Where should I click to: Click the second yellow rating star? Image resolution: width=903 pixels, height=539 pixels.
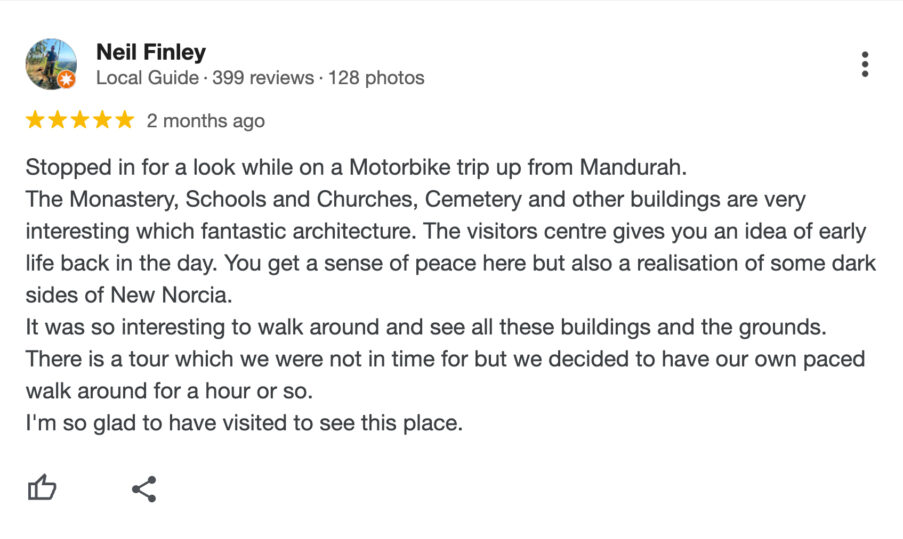(58, 120)
